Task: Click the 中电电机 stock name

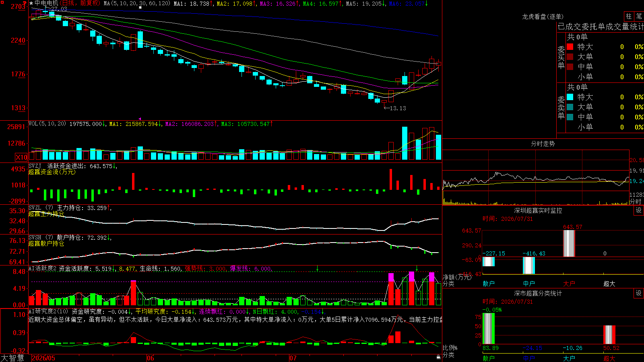Action: pos(46,3)
